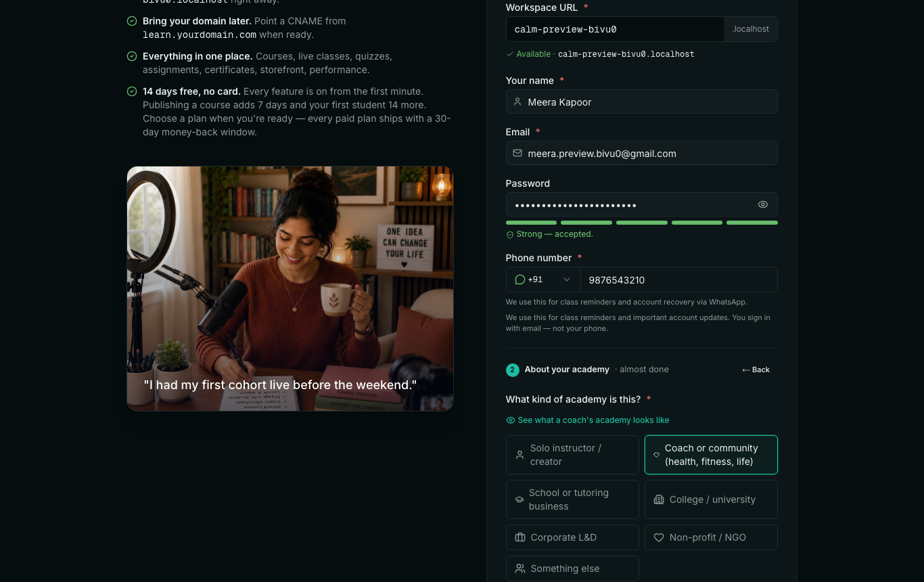
Task: Choose College / university academy type
Action: point(711,499)
